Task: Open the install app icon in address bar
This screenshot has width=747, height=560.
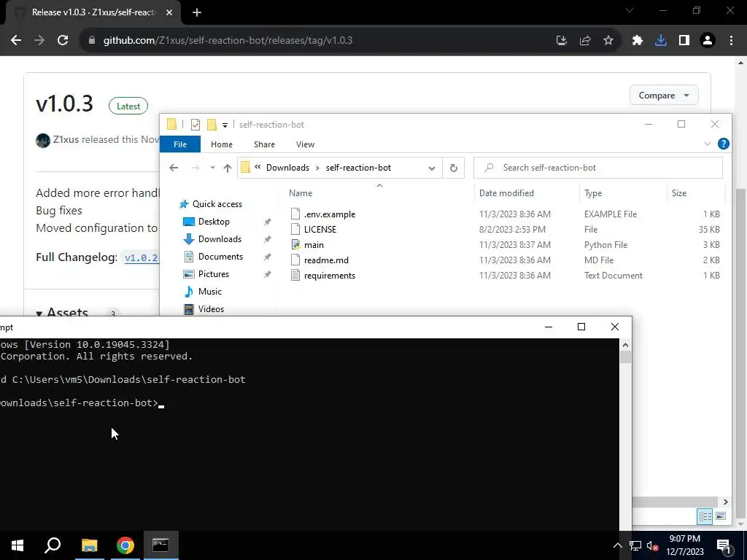Action: coord(562,41)
